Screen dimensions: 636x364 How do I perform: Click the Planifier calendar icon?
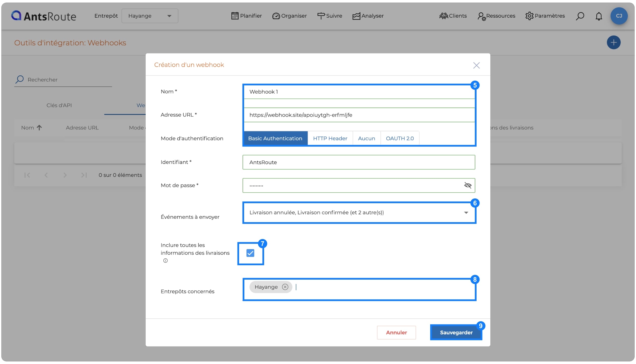click(x=235, y=16)
